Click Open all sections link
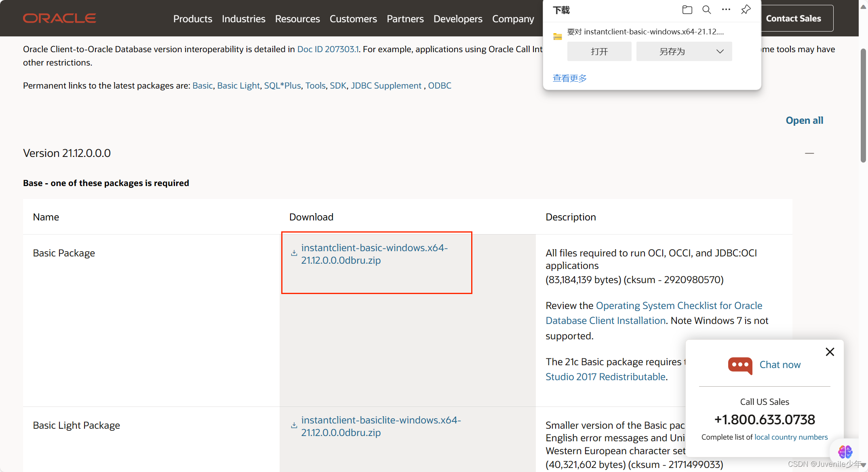This screenshot has height=472, width=868. point(805,120)
